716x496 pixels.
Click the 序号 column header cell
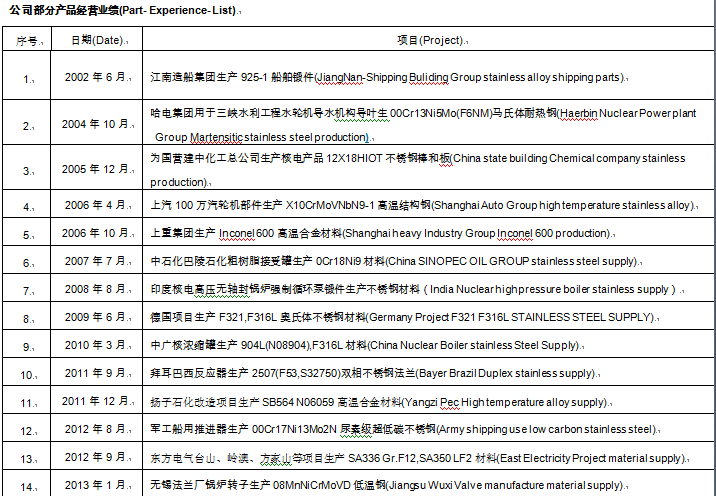coord(28,41)
